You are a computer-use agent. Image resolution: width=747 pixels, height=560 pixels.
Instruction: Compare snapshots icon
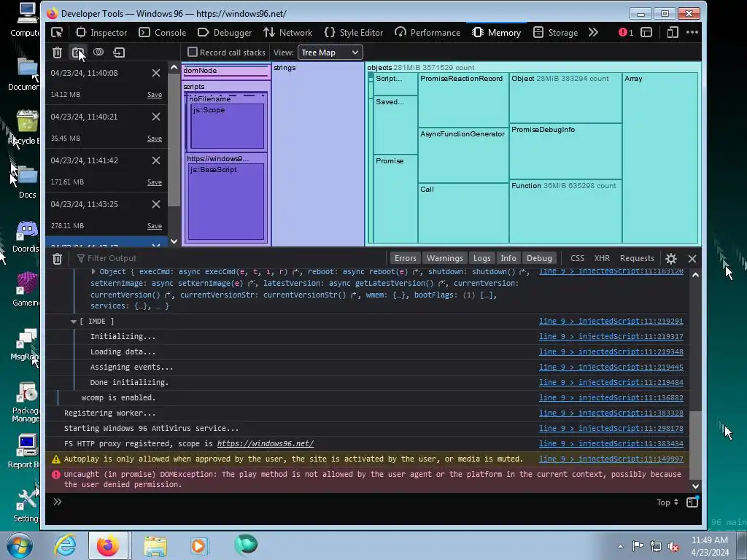point(98,52)
